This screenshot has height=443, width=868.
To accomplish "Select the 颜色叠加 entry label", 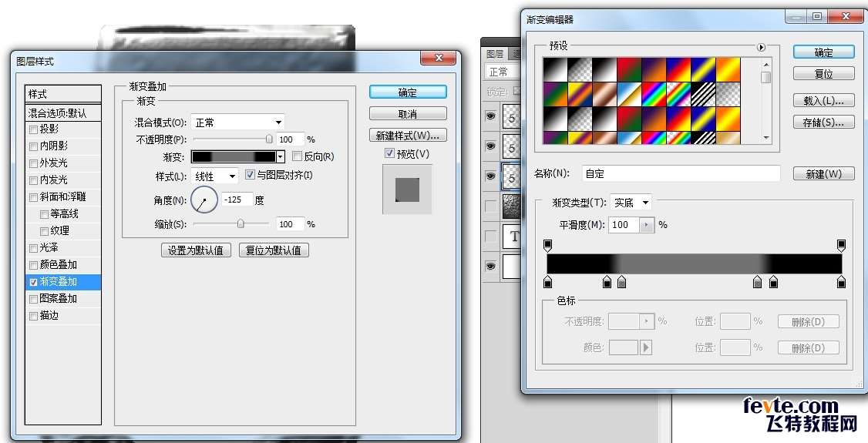I will pos(58,265).
